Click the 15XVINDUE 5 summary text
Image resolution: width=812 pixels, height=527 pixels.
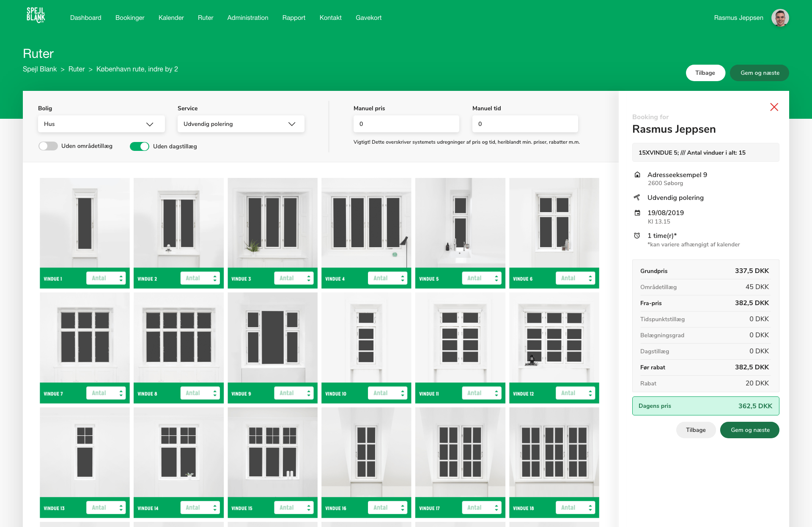pyautogui.click(x=692, y=153)
